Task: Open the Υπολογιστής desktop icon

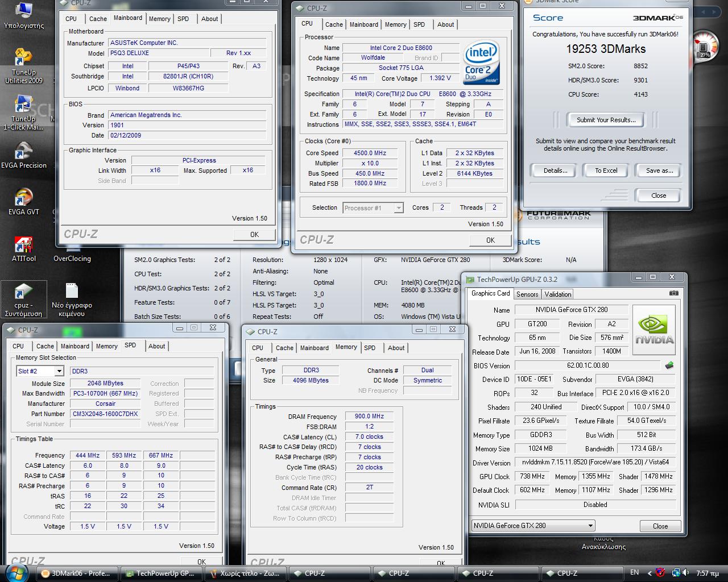Action: click(x=24, y=15)
